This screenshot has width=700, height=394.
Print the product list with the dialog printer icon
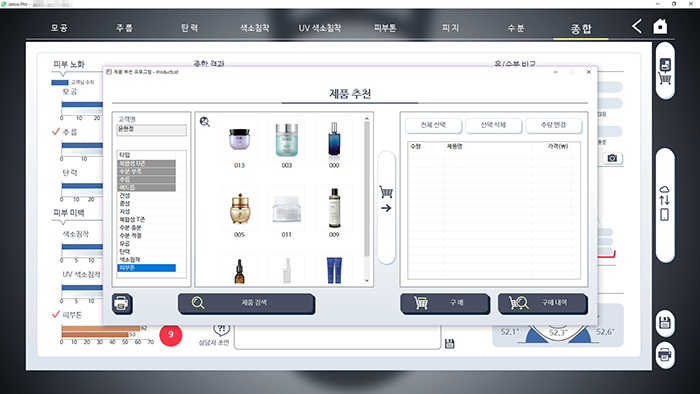121,304
